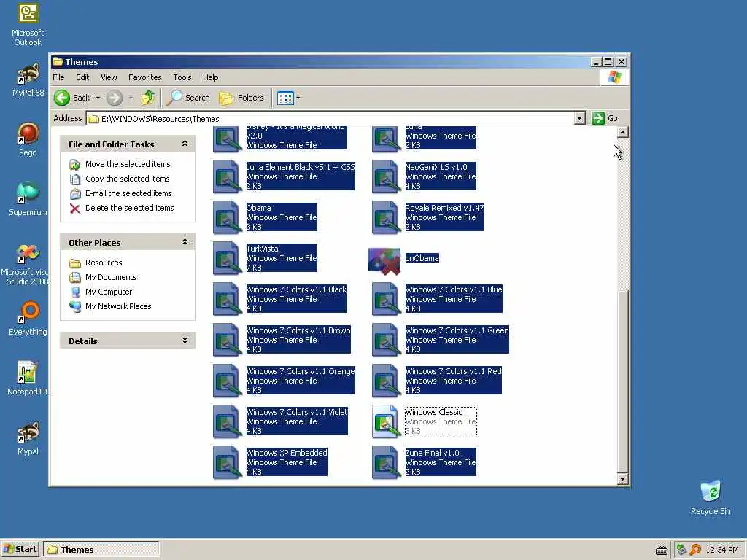
Task: Select the Windows XP Embedded theme icon
Action: (x=228, y=462)
